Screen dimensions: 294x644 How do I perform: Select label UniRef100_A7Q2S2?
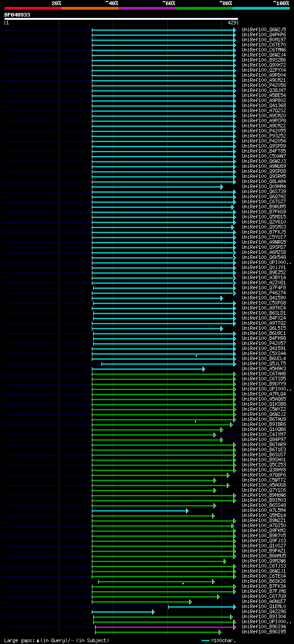(x=264, y=110)
